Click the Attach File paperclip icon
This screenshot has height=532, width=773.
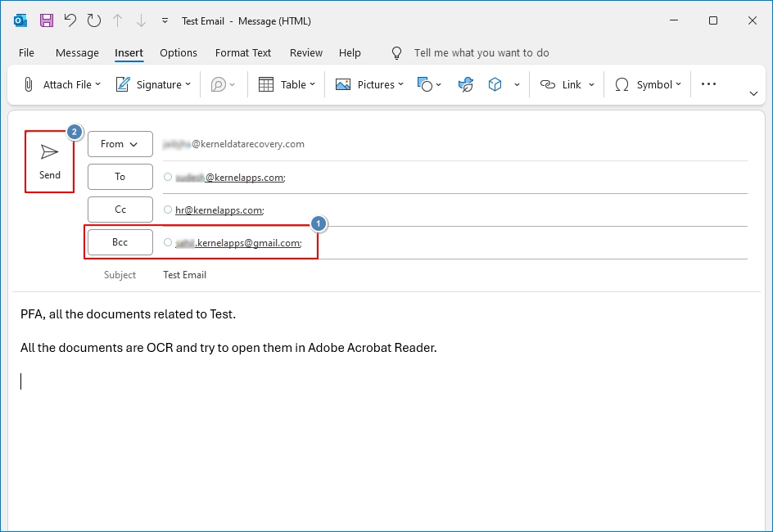29,85
